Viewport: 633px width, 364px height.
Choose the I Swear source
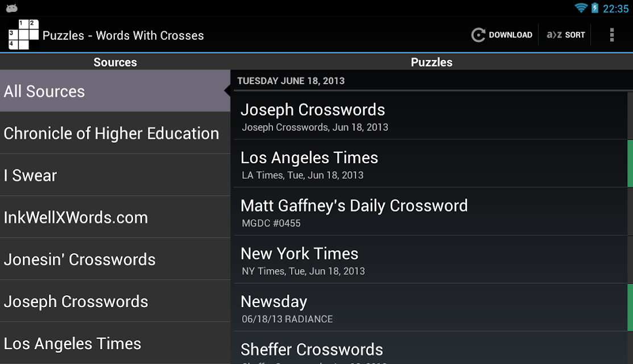click(115, 175)
